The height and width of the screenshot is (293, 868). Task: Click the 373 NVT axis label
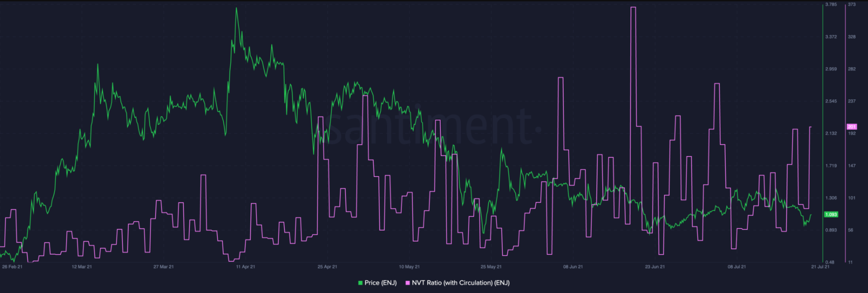[x=852, y=5]
